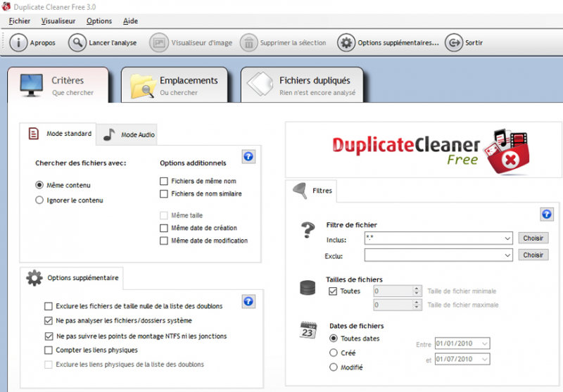Click the Options supplémentaires gear toolbar icon
Image resolution: width=563 pixels, height=392 pixels.
346,43
